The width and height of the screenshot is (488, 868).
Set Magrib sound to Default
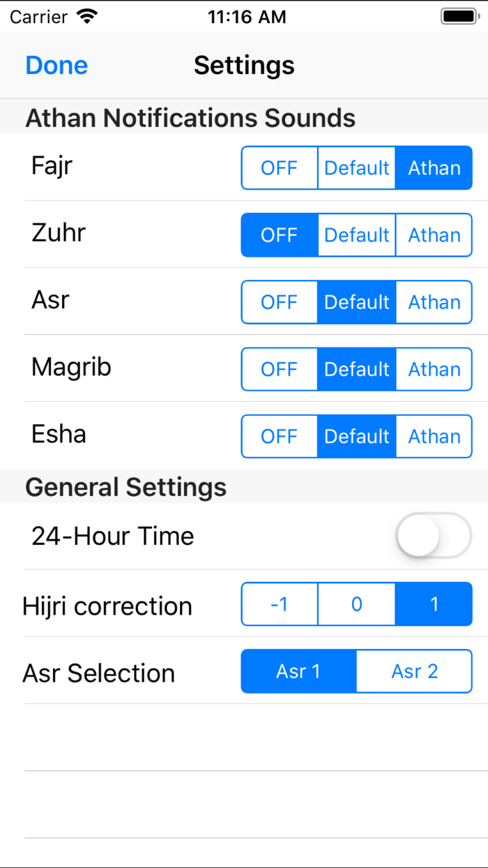pyautogui.click(x=356, y=369)
